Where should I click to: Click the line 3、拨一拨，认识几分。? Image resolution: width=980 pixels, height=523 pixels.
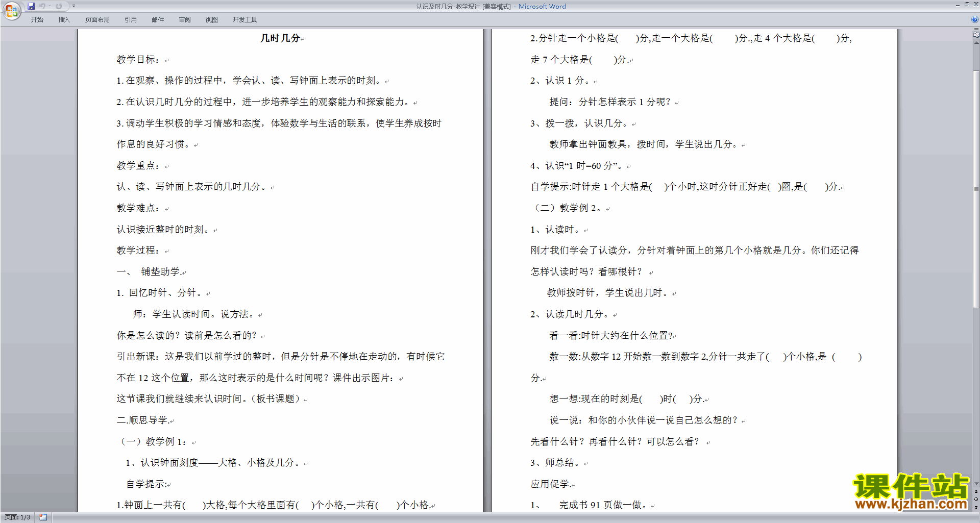click(x=580, y=123)
